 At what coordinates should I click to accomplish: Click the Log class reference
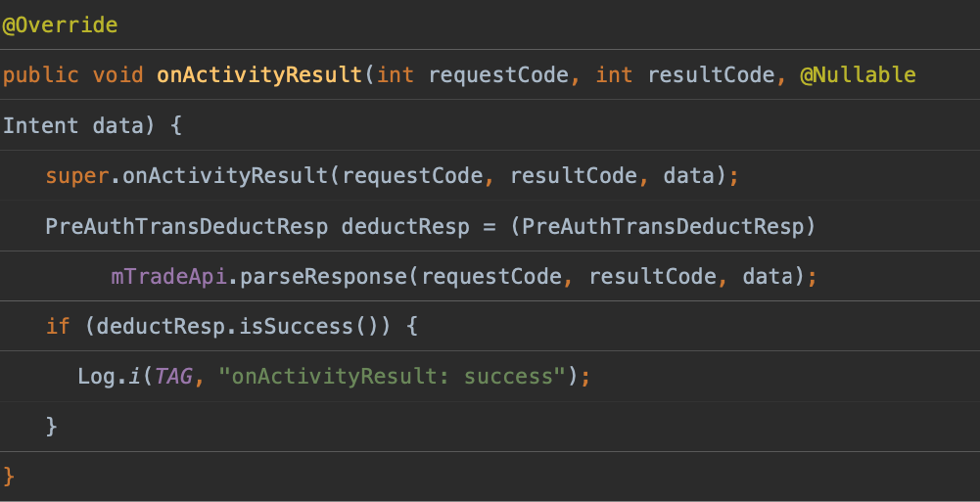click(x=96, y=376)
